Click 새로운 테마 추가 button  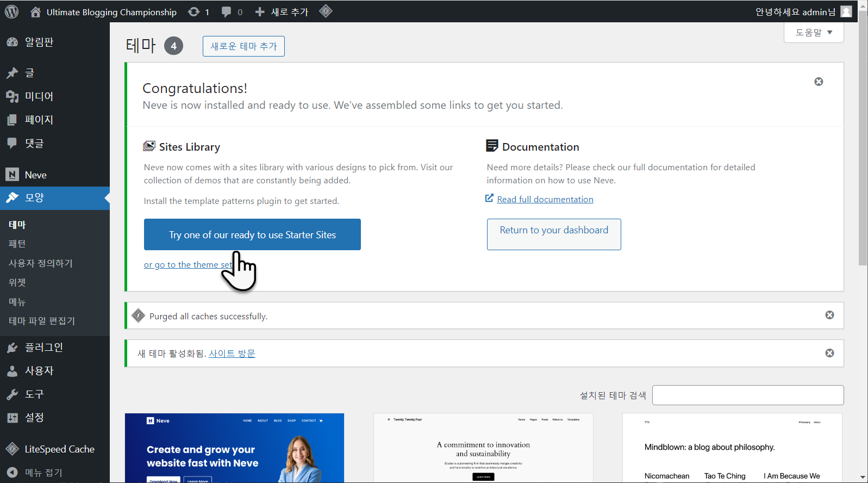(x=243, y=46)
